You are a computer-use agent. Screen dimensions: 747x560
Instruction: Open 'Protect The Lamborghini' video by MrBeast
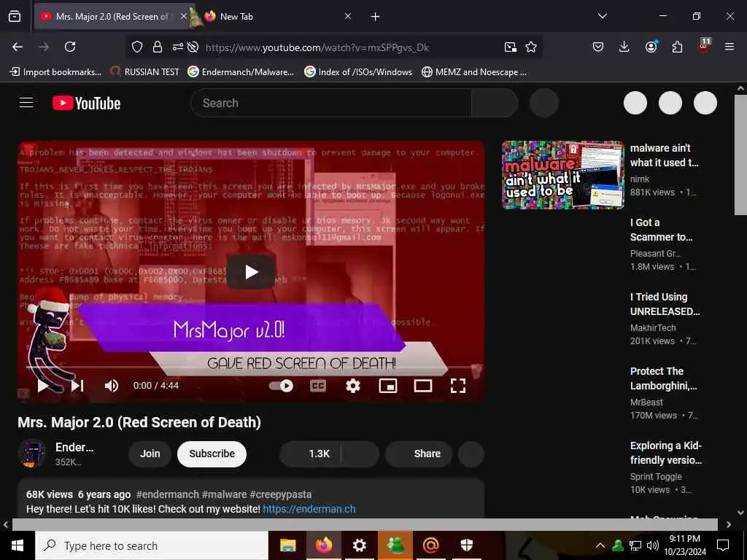point(663,378)
